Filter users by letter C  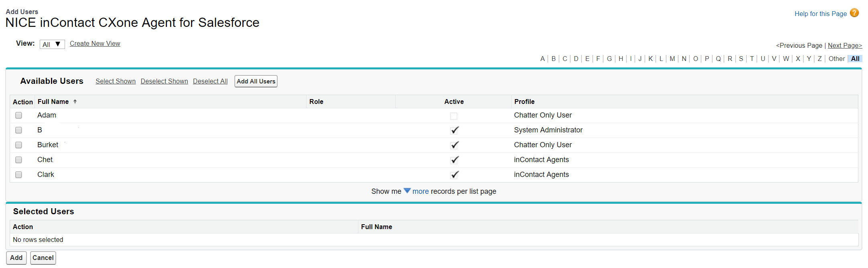click(x=565, y=59)
